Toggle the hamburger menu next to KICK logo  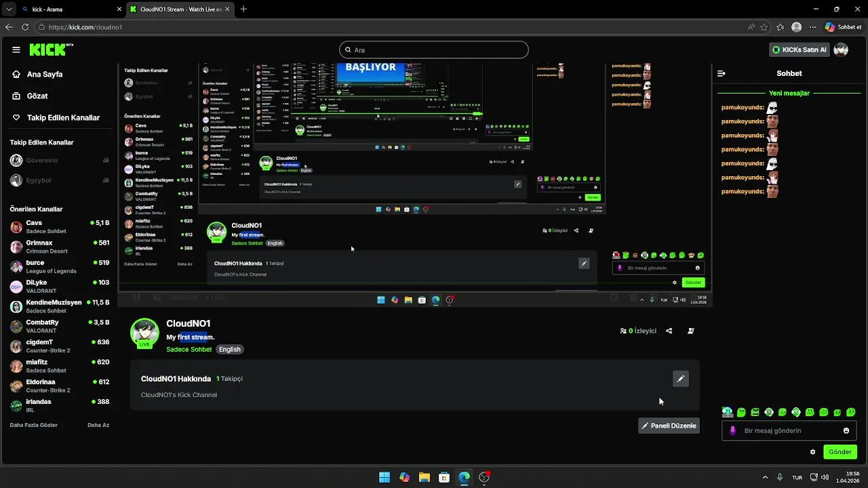[16, 49]
